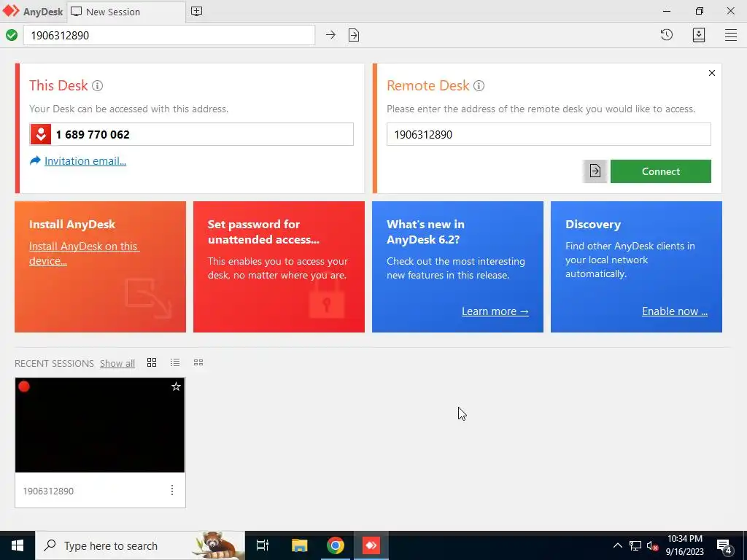Screen dimensions: 747x560
Task: Open the 1906312890 session thumbnail
Action: pos(99,425)
